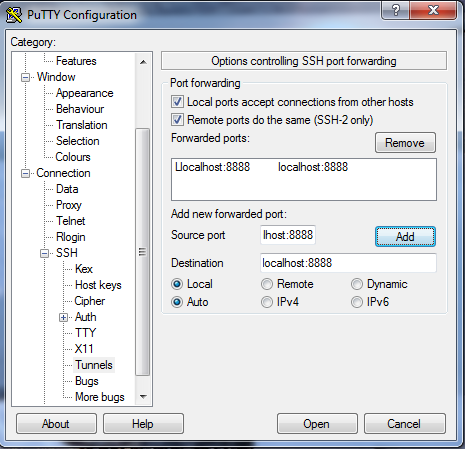Select the IPv6 radio button
Image resolution: width=465 pixels, height=449 pixels.
click(357, 302)
